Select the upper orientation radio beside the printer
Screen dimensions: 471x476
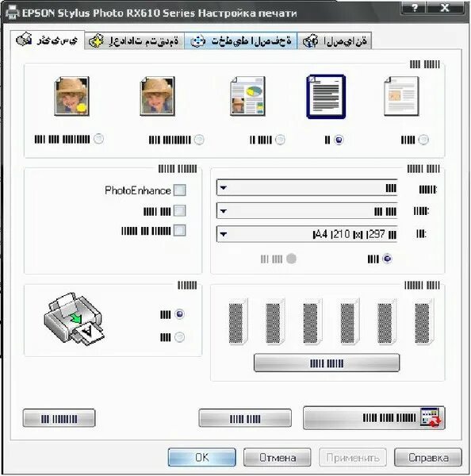pyautogui.click(x=180, y=314)
